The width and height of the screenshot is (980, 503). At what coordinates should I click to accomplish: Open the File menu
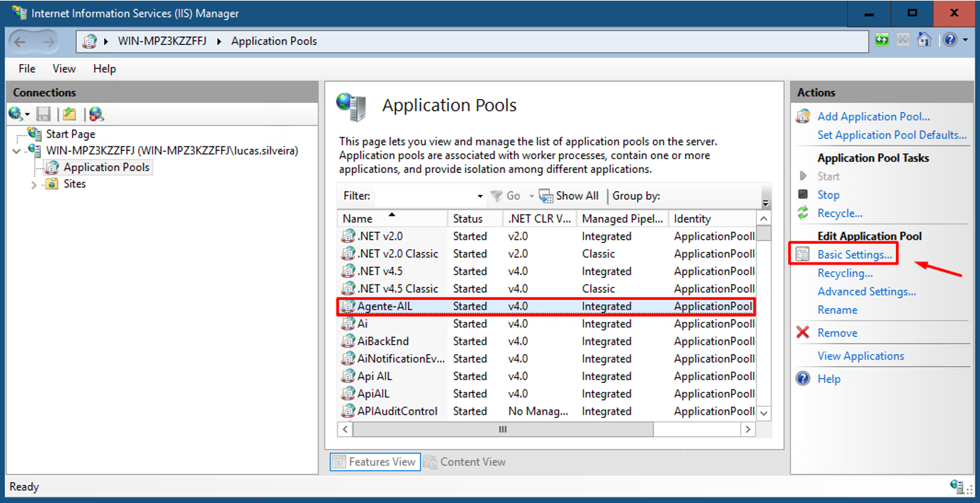point(27,68)
